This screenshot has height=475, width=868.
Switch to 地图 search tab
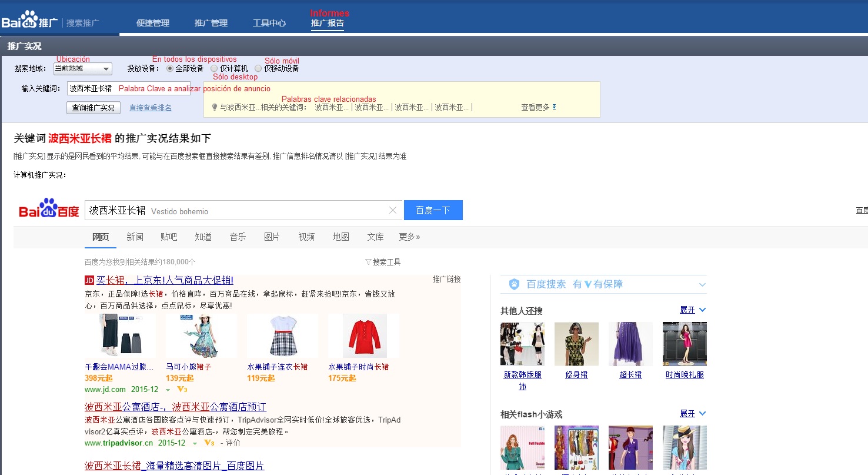pos(341,237)
